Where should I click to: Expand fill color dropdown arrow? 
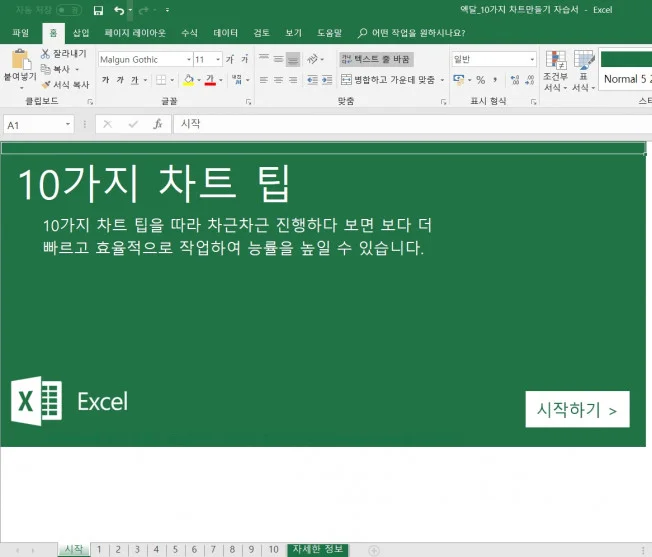pos(199,80)
